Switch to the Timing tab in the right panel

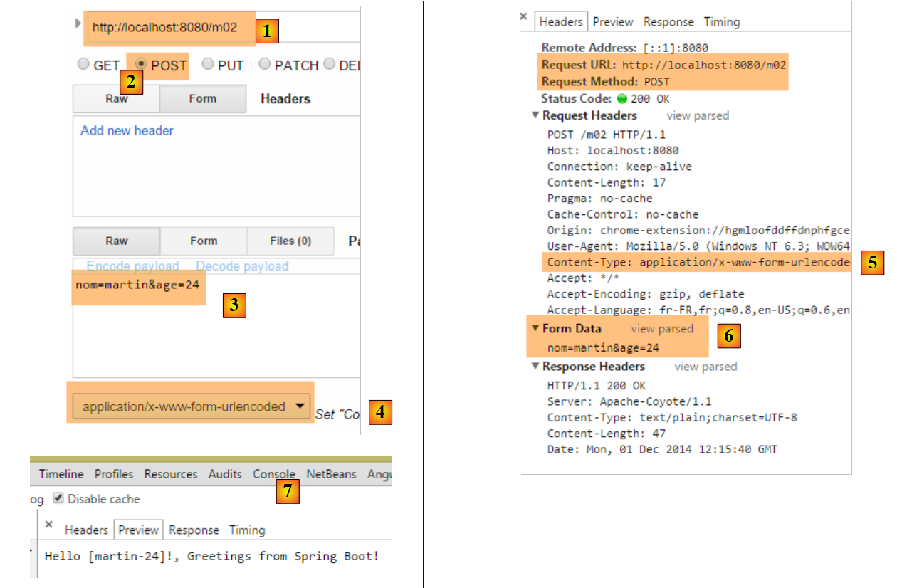[722, 22]
